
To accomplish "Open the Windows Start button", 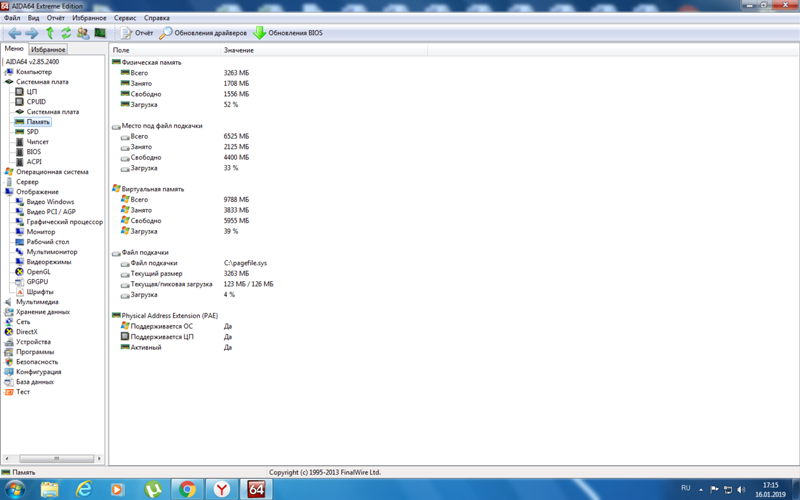I will tap(15, 490).
